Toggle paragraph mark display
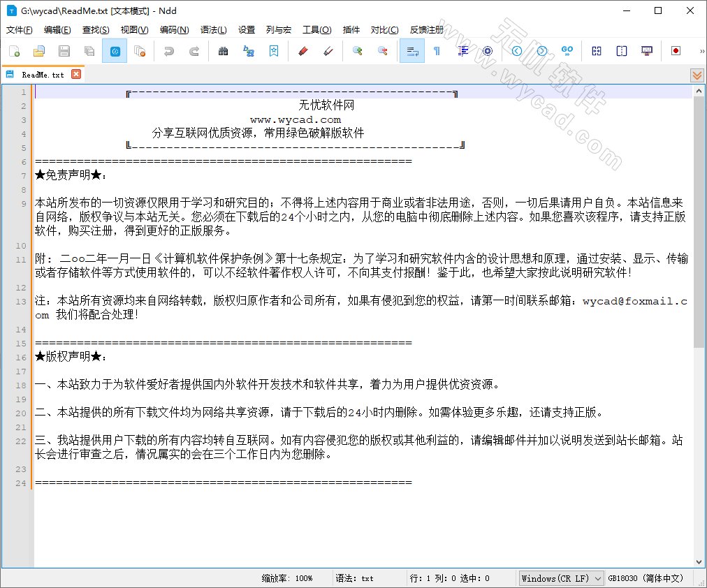The width and height of the screenshot is (707, 588). tap(436, 51)
